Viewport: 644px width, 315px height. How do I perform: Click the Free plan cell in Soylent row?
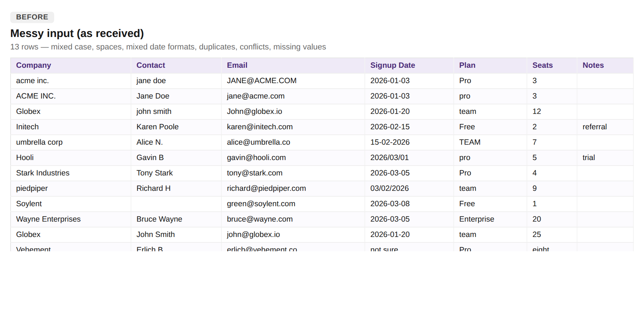pos(490,204)
